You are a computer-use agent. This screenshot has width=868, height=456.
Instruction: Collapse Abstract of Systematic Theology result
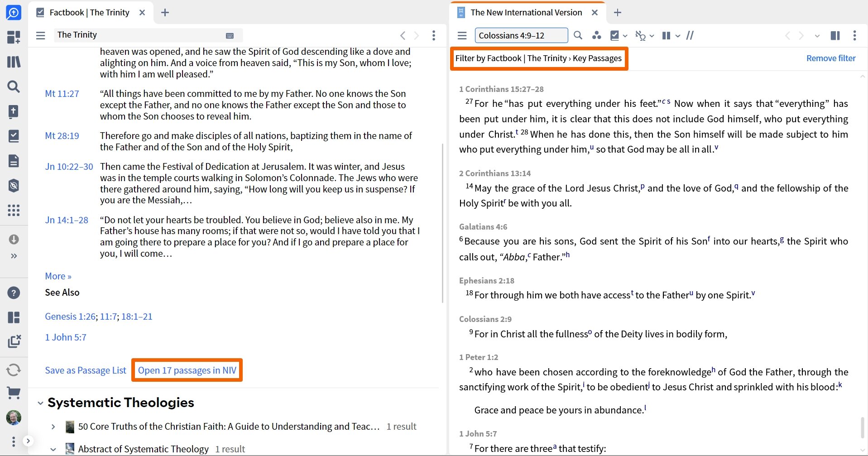click(x=53, y=449)
